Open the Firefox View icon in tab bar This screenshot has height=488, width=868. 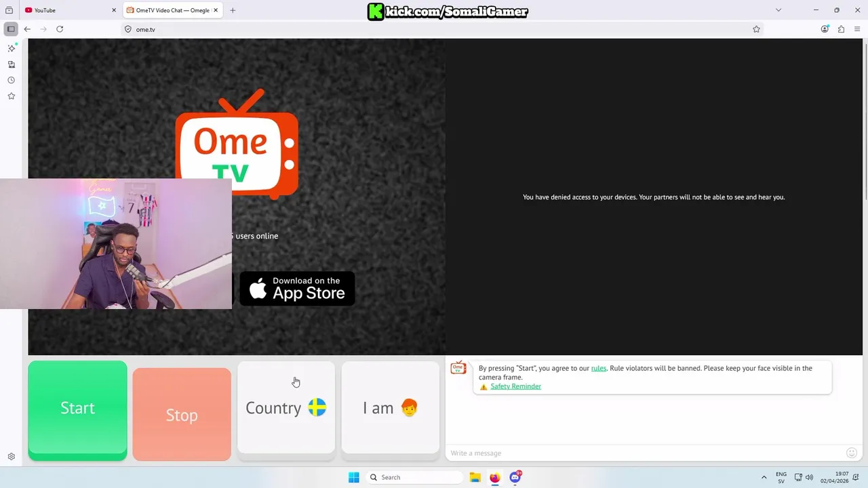coord(9,10)
